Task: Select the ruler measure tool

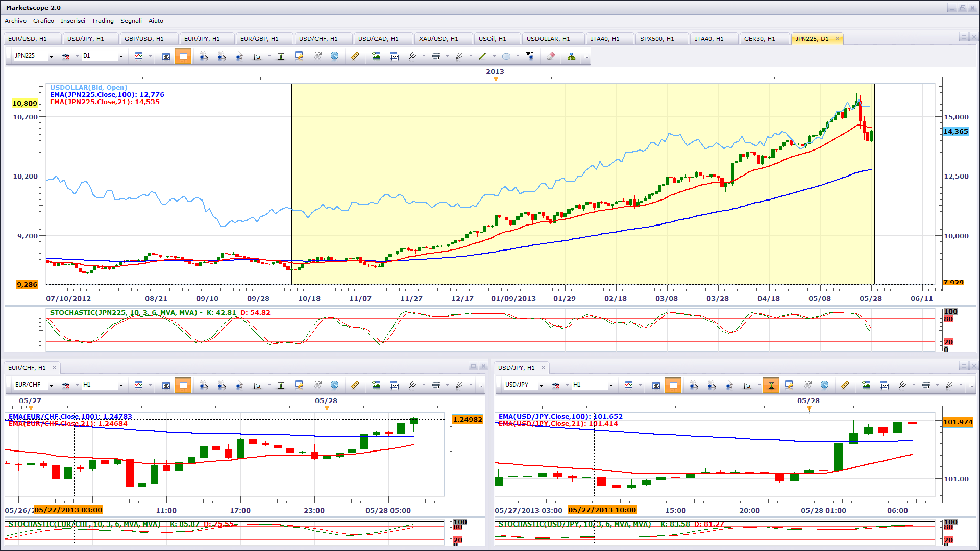Action: tap(355, 56)
